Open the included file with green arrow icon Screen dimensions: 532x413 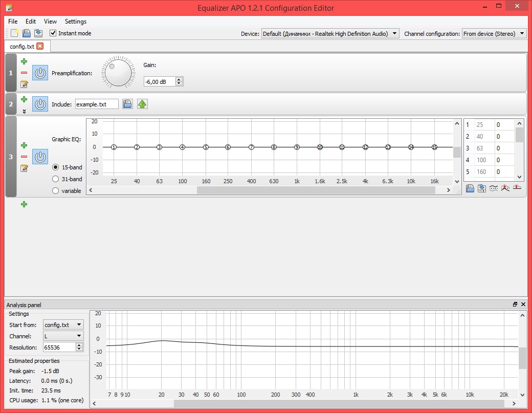pyautogui.click(x=142, y=104)
